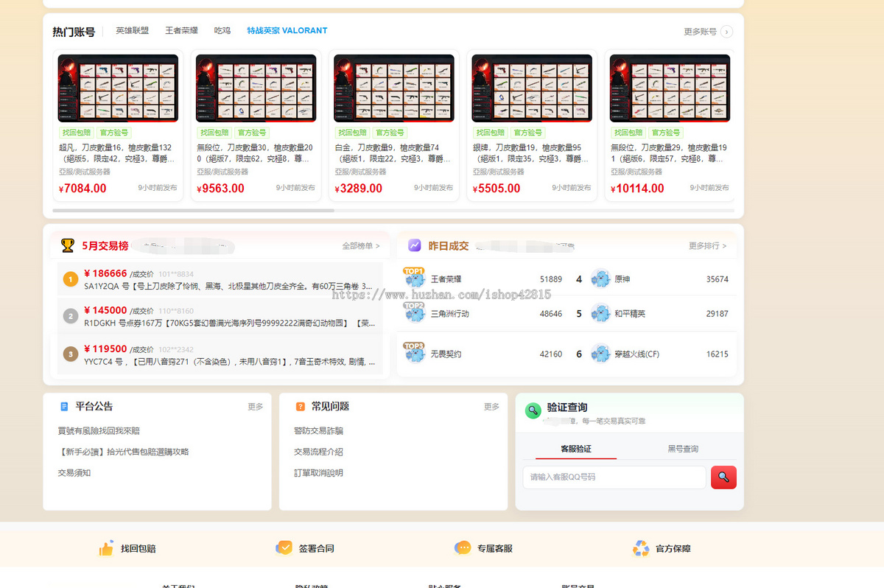Viewport: 884px width, 588px height.
Task: Open the ¥145000 R1DGKH listing
Action: point(220,317)
